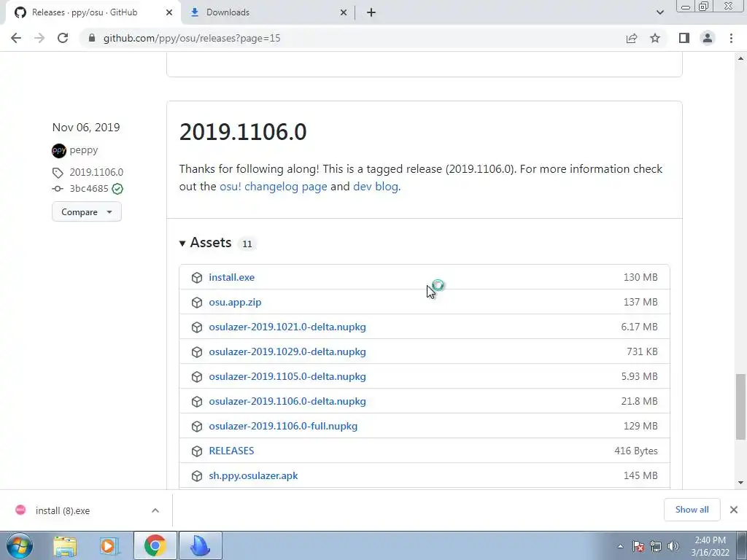Show all downloads
The height and width of the screenshot is (560, 747).
point(692,510)
